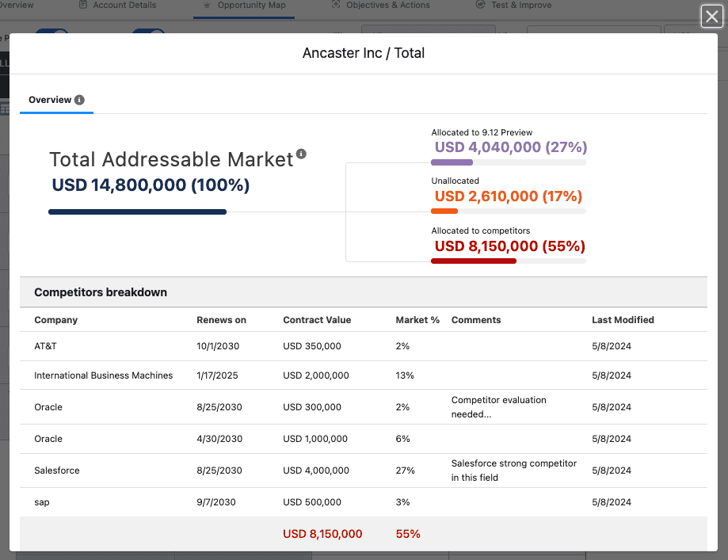Click the Opportunity Map crown icon
This screenshot has width=728, height=560.
[x=207, y=5]
